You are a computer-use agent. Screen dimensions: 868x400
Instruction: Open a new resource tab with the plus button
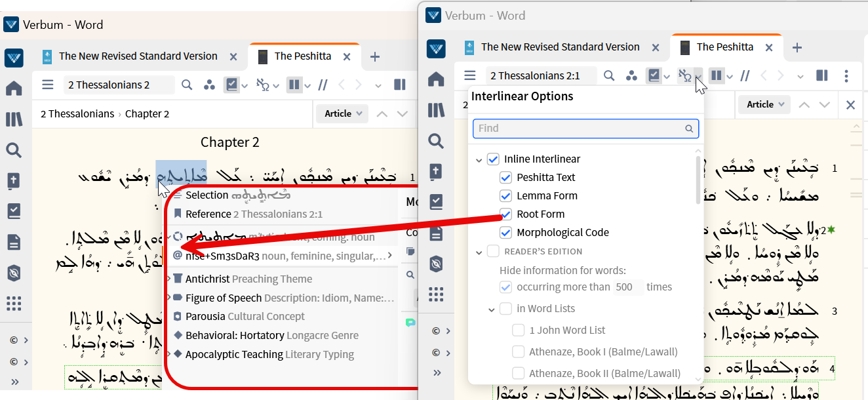pos(797,47)
